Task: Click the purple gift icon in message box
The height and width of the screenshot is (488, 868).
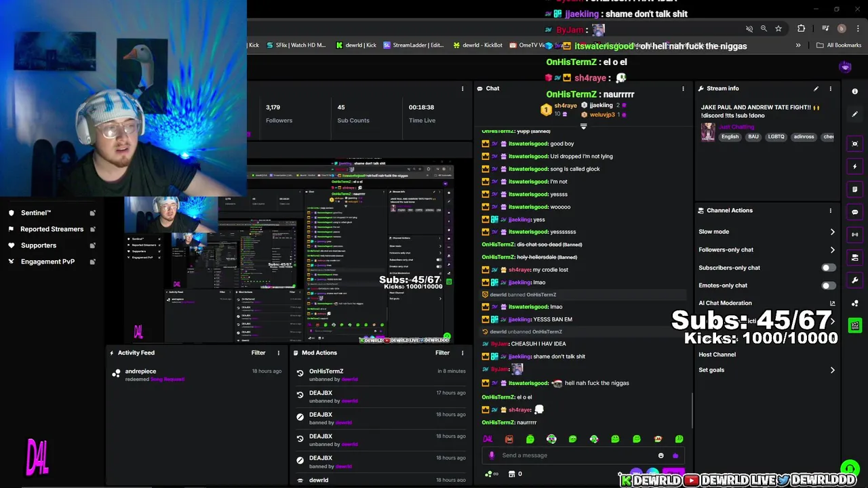Action: coord(675,455)
